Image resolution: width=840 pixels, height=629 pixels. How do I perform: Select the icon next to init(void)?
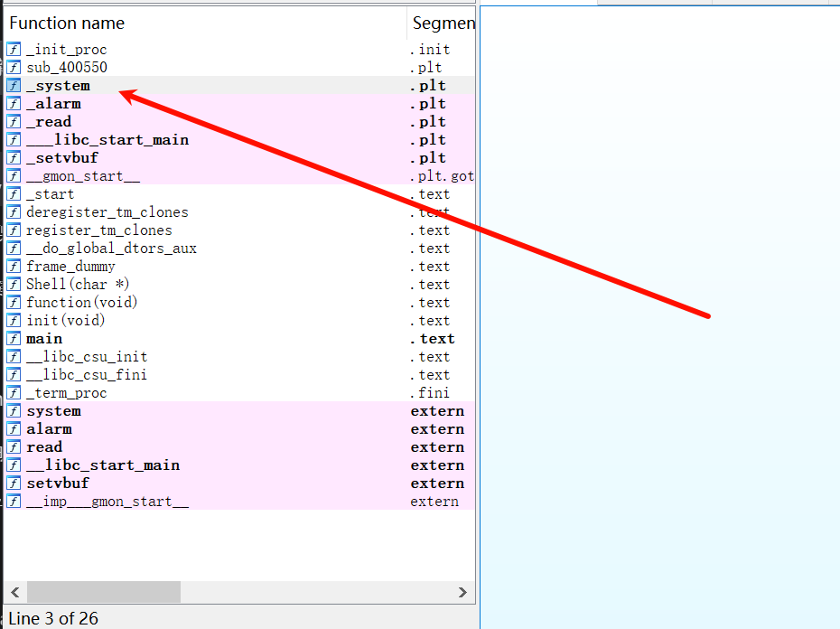click(x=14, y=321)
